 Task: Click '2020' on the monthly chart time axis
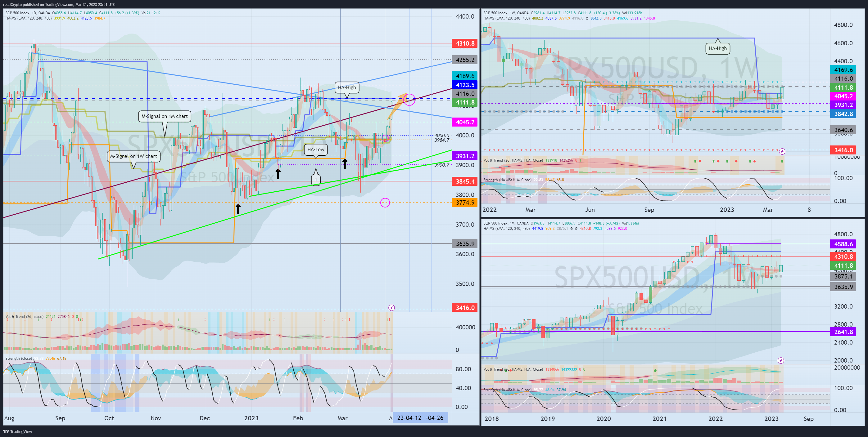tap(604, 419)
